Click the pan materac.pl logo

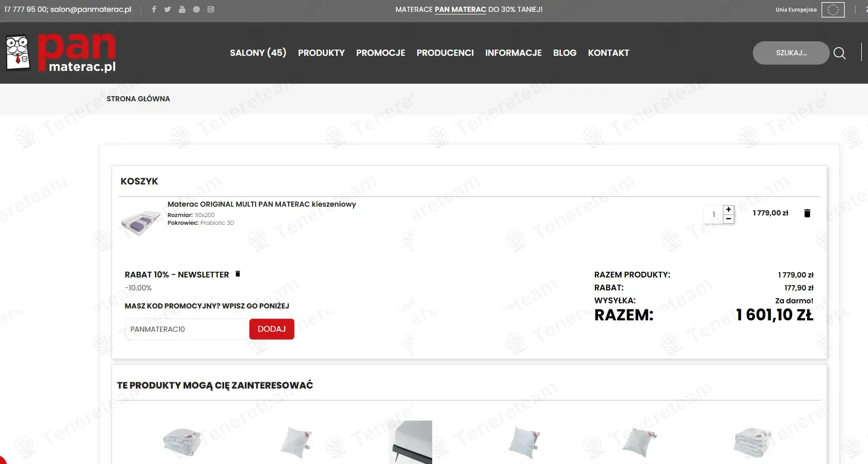tap(61, 53)
